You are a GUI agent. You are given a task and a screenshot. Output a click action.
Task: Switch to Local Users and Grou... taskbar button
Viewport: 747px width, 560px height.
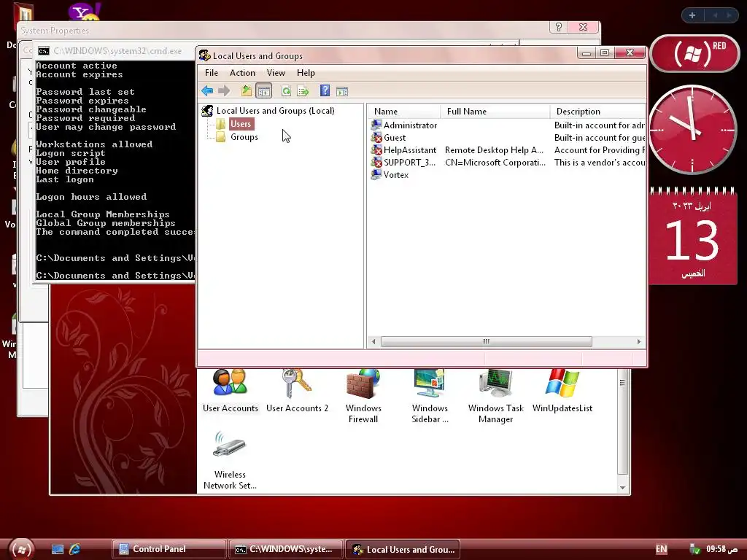[403, 549]
